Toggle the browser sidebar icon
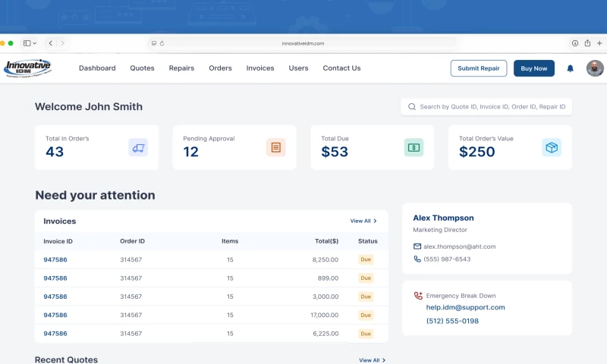Image resolution: width=607 pixels, height=364 pixels. click(27, 43)
